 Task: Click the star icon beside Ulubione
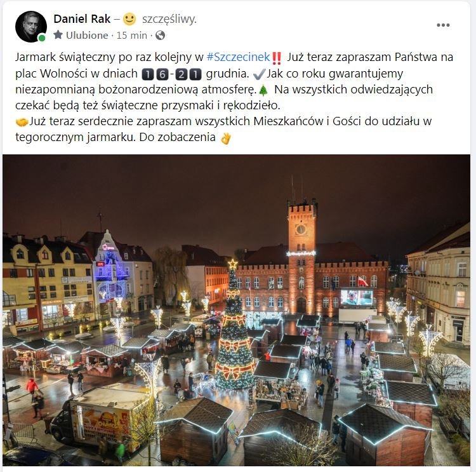pyautogui.click(x=58, y=35)
